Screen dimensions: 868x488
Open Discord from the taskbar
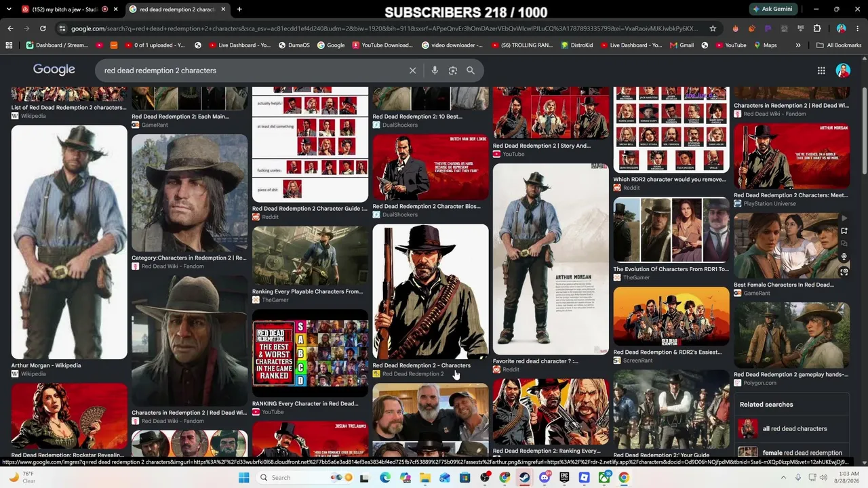(x=545, y=478)
